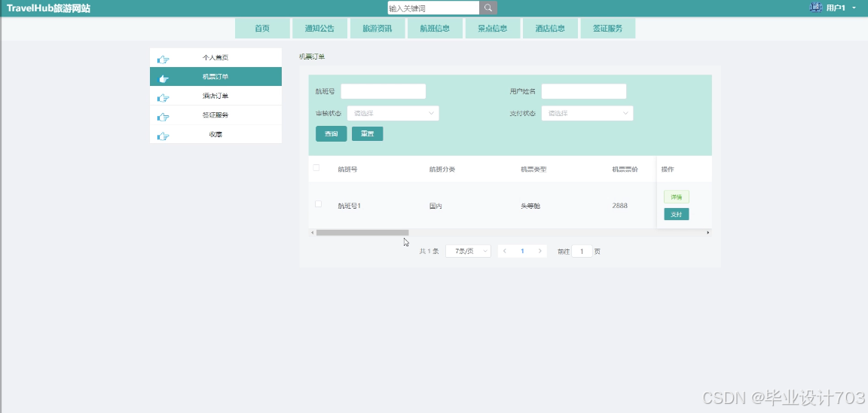Click previous page arrow
The image size is (868, 413).
pyautogui.click(x=504, y=252)
